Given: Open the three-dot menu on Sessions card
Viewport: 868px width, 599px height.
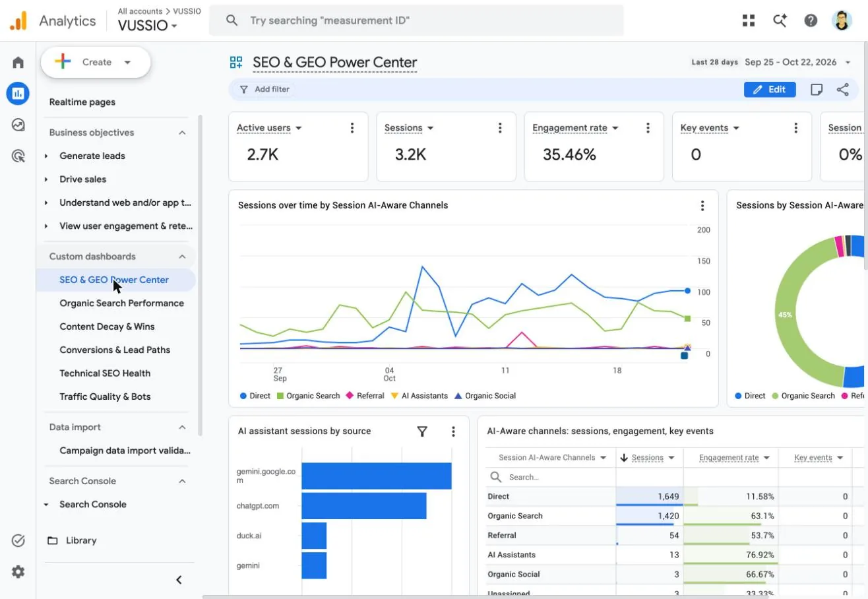Looking at the screenshot, I should coord(500,128).
